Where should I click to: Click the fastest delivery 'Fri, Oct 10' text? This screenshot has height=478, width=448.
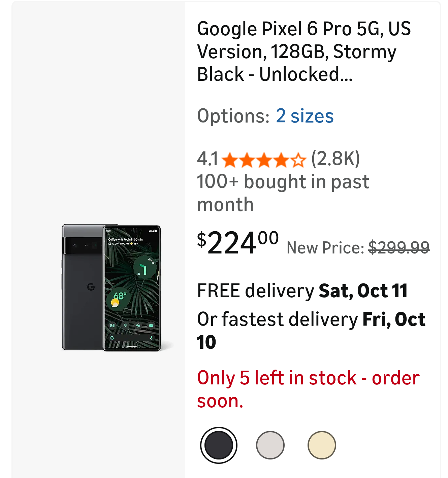(x=393, y=319)
